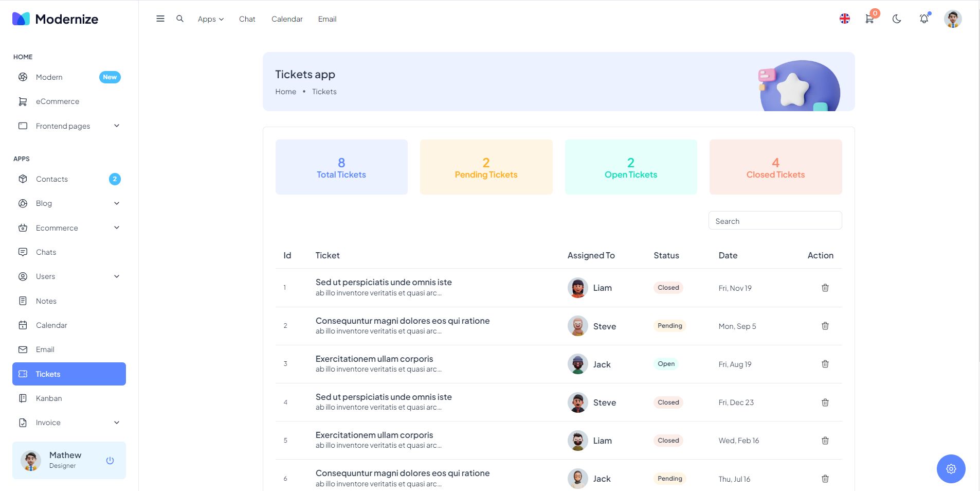Delete ticket 1 with its trash icon
Image resolution: width=980 pixels, height=491 pixels.
tap(825, 288)
